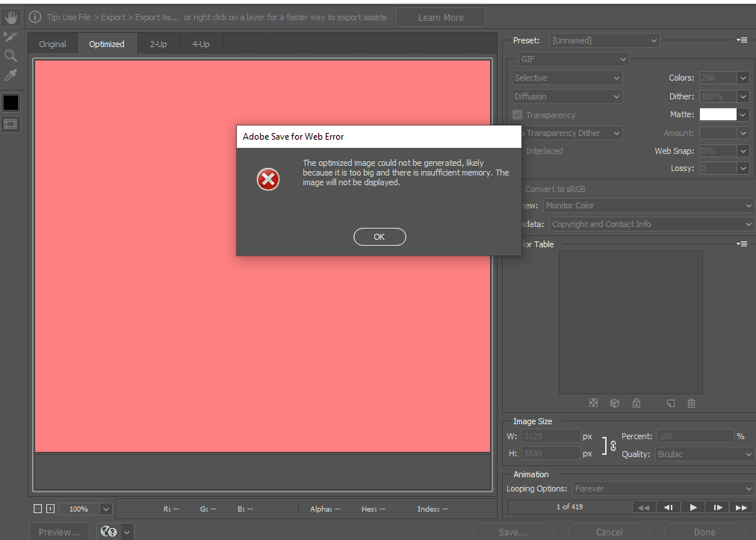
Task: Switch to the Original tab
Action: [52, 44]
